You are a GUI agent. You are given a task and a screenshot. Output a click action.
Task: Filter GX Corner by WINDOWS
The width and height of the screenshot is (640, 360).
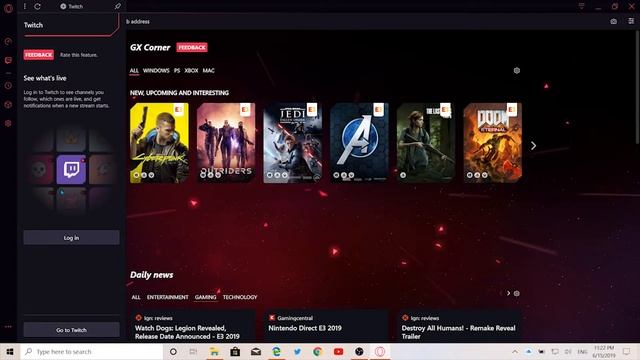point(156,71)
